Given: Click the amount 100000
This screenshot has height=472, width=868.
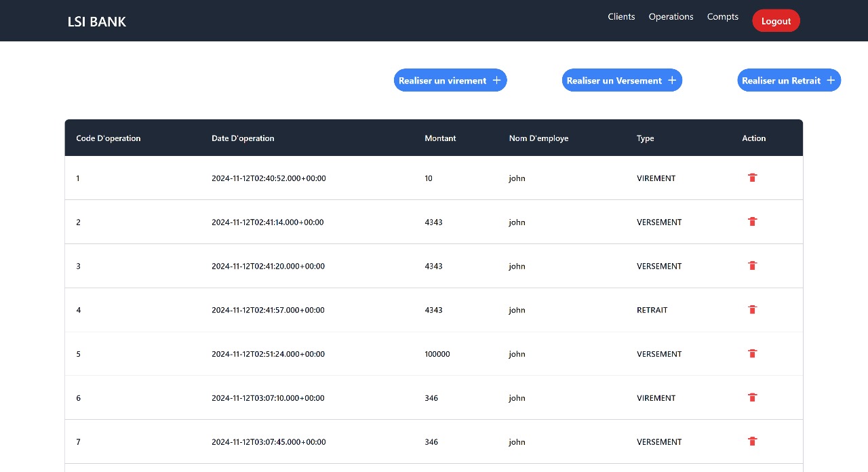Looking at the screenshot, I should pyautogui.click(x=437, y=354).
